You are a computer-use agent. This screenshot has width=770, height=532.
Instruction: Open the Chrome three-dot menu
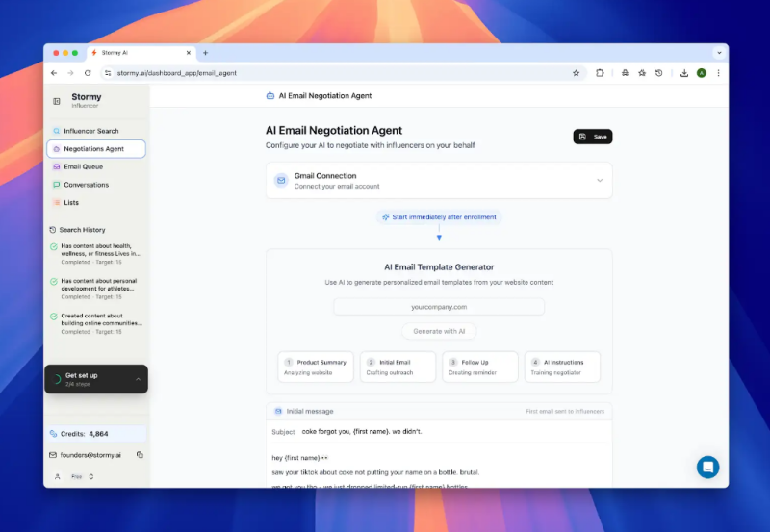tap(718, 73)
